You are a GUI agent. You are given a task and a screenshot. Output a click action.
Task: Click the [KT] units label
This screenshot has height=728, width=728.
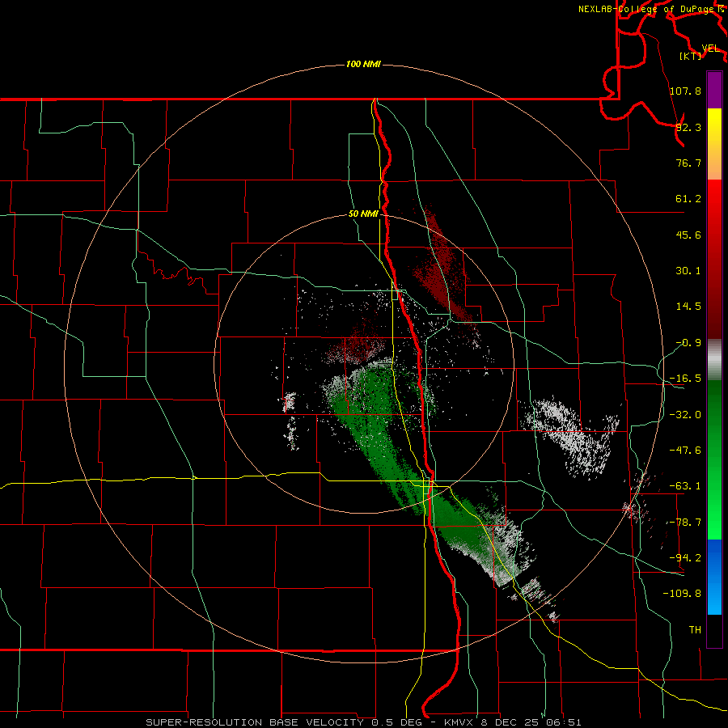click(691, 56)
